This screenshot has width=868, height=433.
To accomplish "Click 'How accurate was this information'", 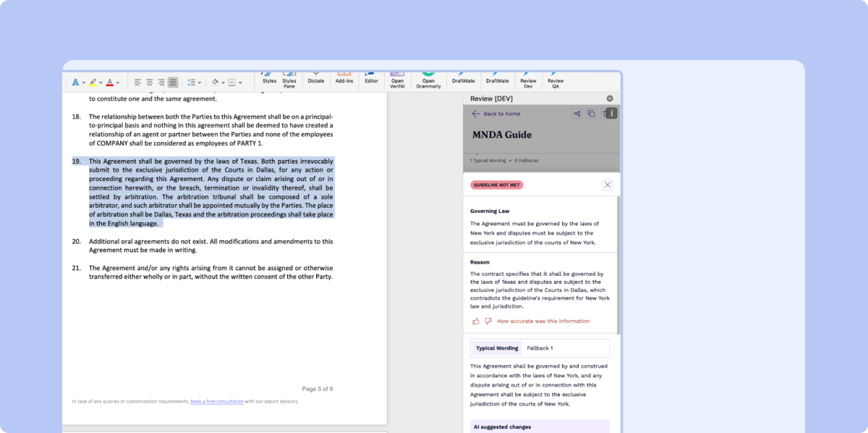I will (543, 321).
